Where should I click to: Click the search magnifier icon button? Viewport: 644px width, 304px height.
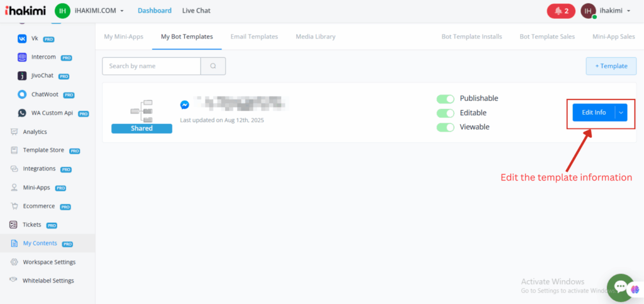tap(213, 66)
